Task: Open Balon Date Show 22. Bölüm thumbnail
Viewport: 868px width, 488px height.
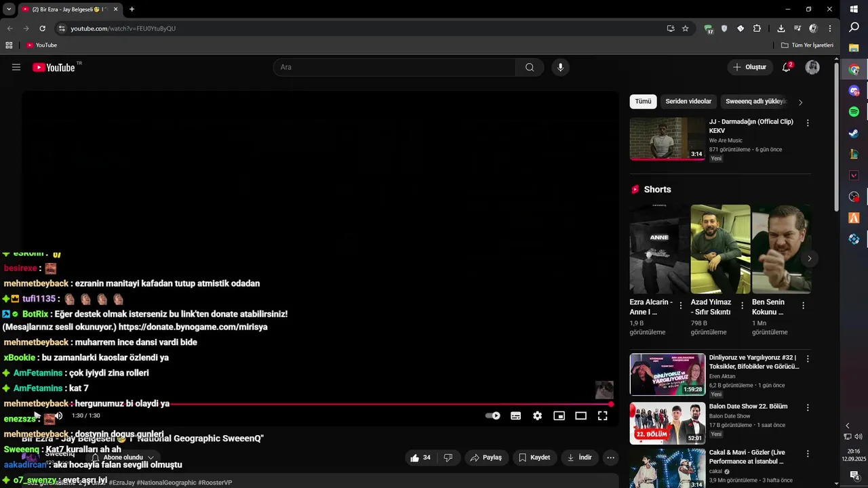Action: (x=667, y=424)
